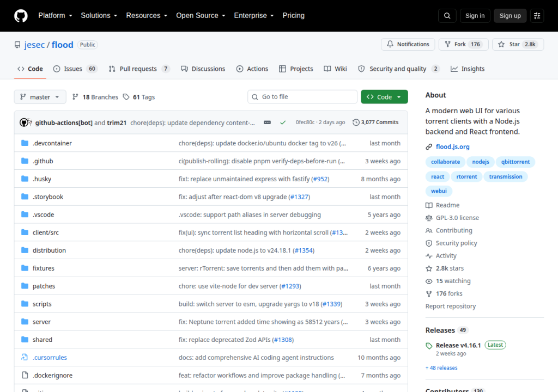The image size is (558, 392).
Task: Open the distribution folder name
Action: pyautogui.click(x=49, y=250)
